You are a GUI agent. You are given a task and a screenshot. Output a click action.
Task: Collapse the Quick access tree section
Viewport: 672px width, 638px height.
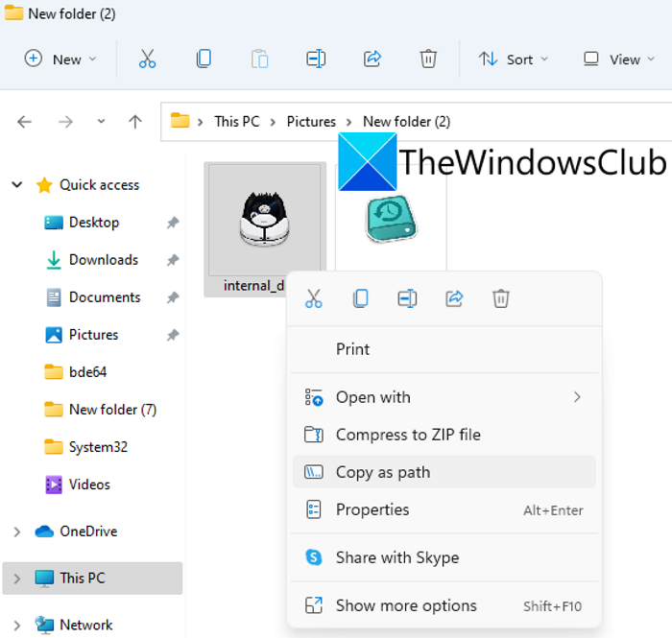[x=16, y=185]
